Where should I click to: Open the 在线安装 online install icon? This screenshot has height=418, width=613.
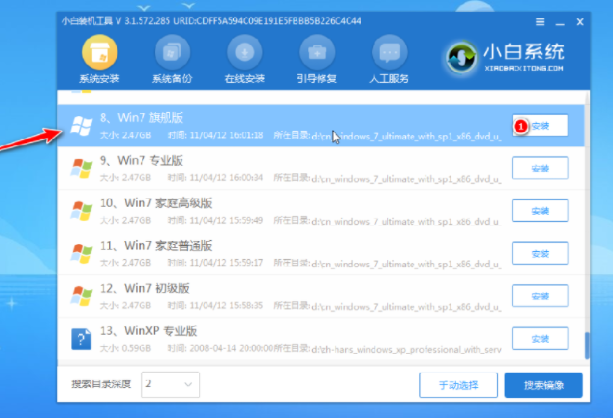[x=245, y=52]
